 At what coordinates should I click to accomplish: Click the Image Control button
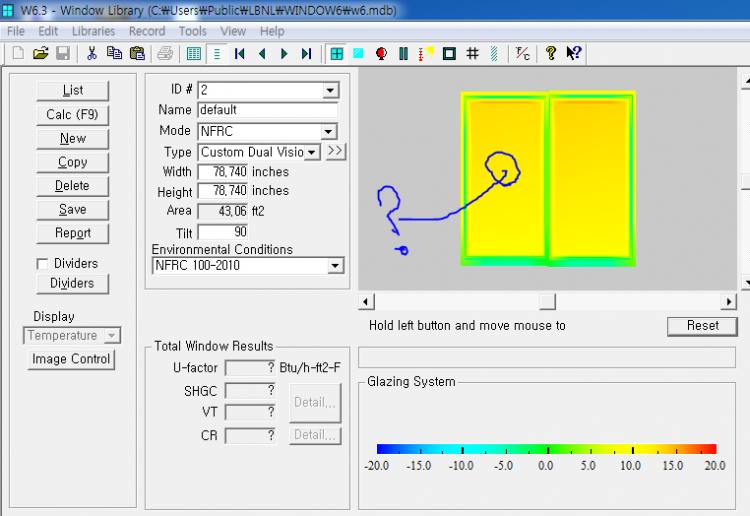pos(71,359)
